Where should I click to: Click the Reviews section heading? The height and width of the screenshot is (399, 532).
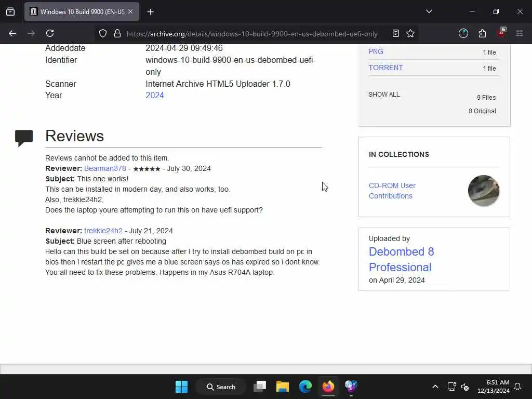[75, 136]
